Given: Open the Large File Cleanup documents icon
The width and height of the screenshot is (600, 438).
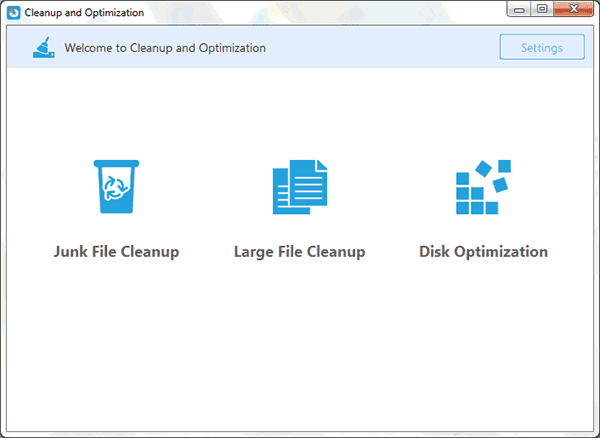Looking at the screenshot, I should pos(300,187).
